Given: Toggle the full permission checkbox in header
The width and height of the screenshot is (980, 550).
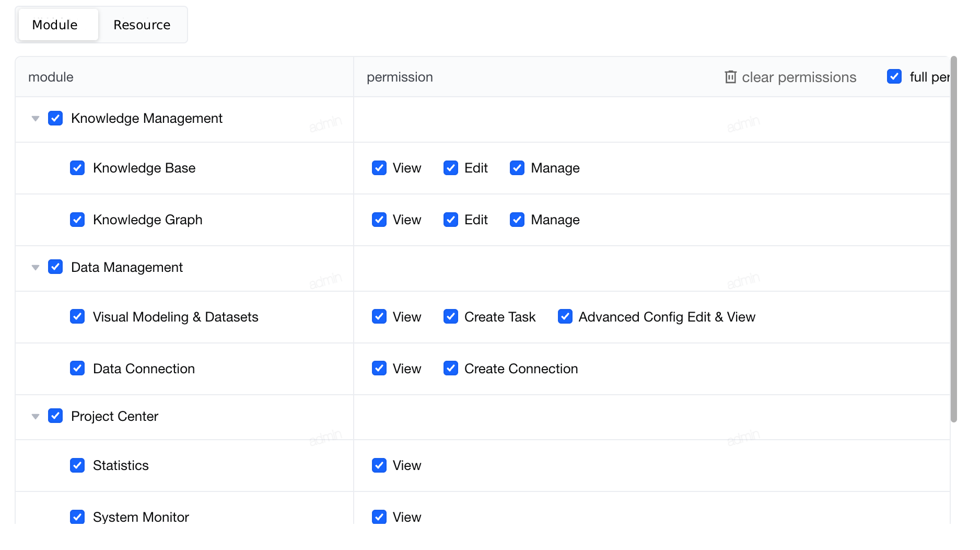Looking at the screenshot, I should (894, 76).
